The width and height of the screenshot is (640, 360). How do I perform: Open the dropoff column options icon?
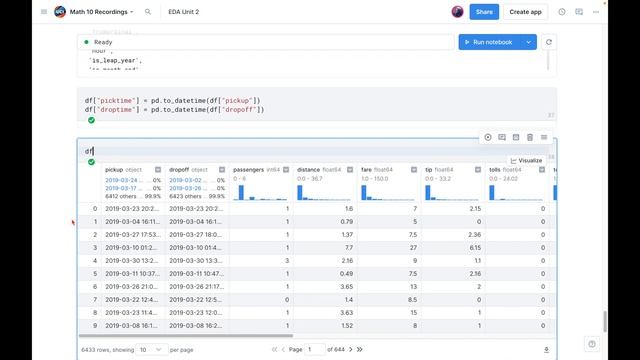[x=222, y=169]
